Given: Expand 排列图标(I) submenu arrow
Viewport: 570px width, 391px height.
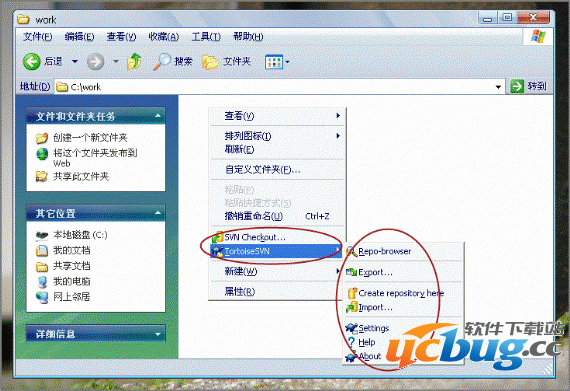Looking at the screenshot, I should pos(338,136).
